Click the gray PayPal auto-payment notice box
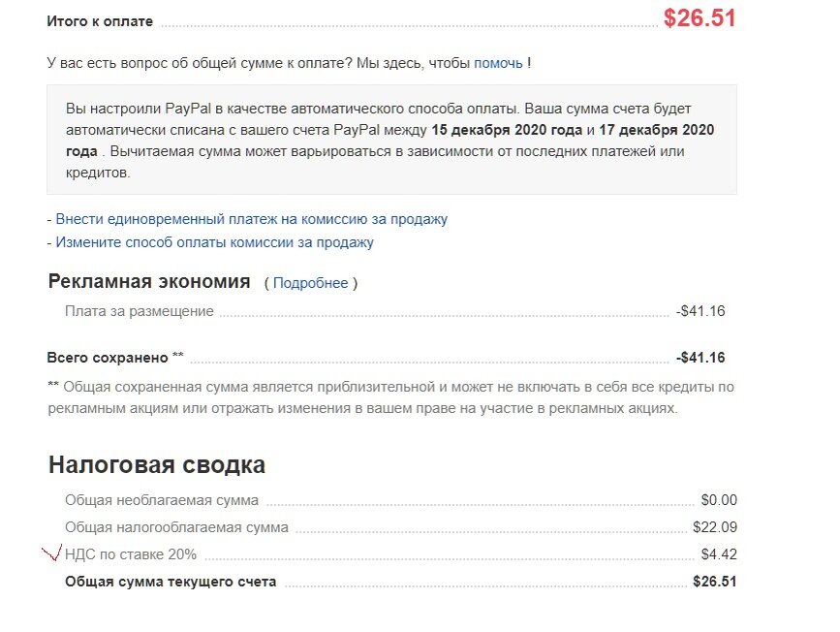840x632 pixels. (x=391, y=140)
